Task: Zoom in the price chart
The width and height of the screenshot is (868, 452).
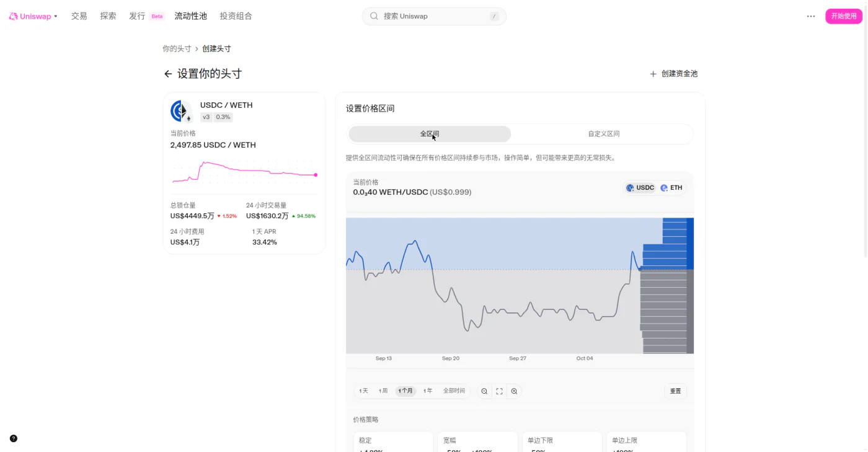Action: click(514, 391)
